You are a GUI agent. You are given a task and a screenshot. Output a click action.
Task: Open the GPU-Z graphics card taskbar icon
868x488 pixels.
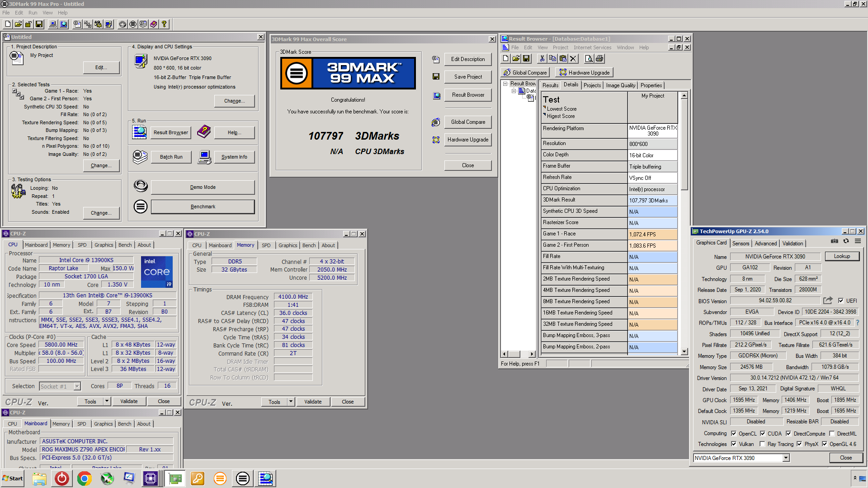point(175,479)
